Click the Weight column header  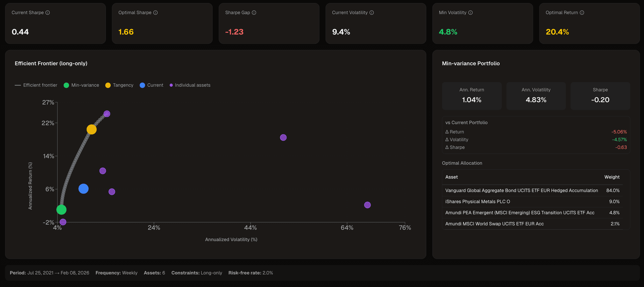pyautogui.click(x=612, y=177)
